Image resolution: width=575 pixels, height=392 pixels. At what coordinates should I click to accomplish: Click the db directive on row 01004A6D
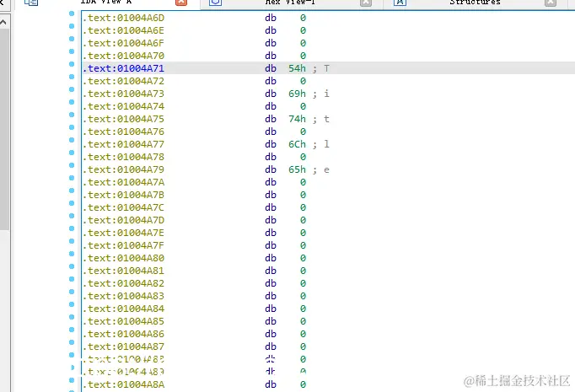(271, 18)
